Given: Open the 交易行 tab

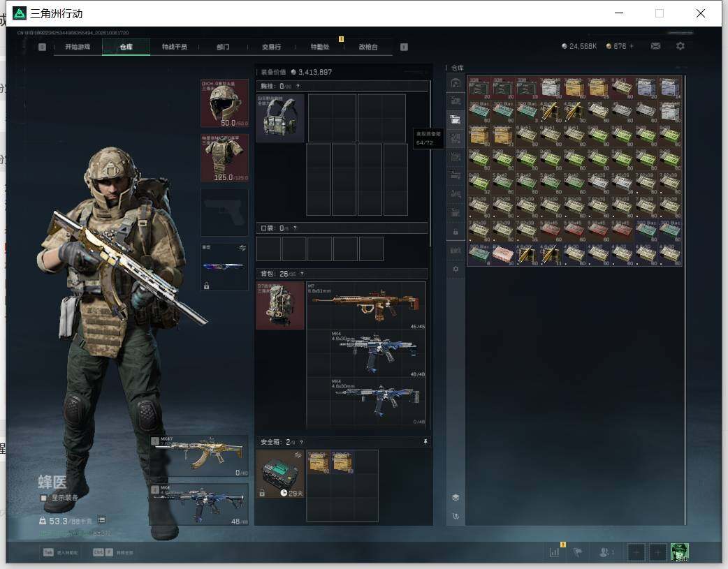Looking at the screenshot, I should (271, 47).
